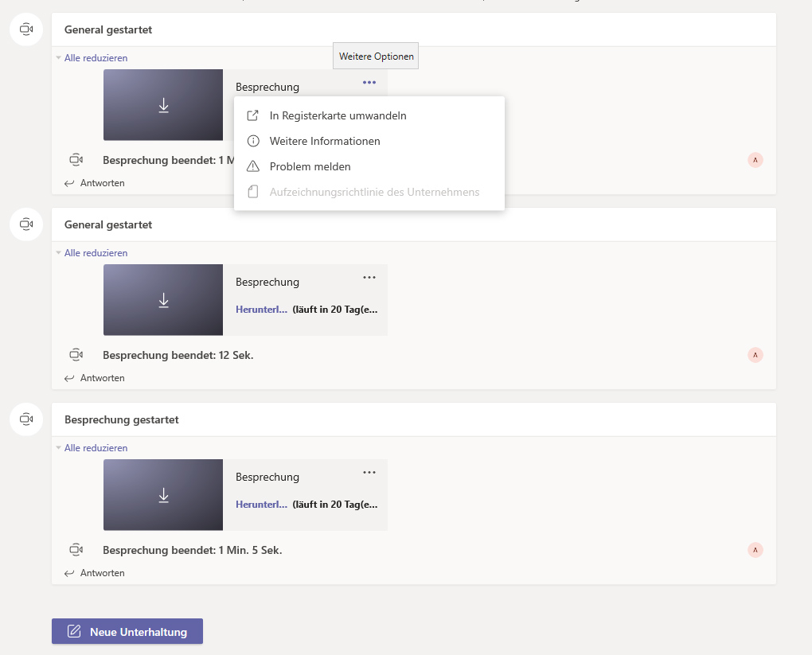Screen dimensions: 812x655
Task: Click info icon next to 'Weitere Informationen'
Action: click(252, 141)
